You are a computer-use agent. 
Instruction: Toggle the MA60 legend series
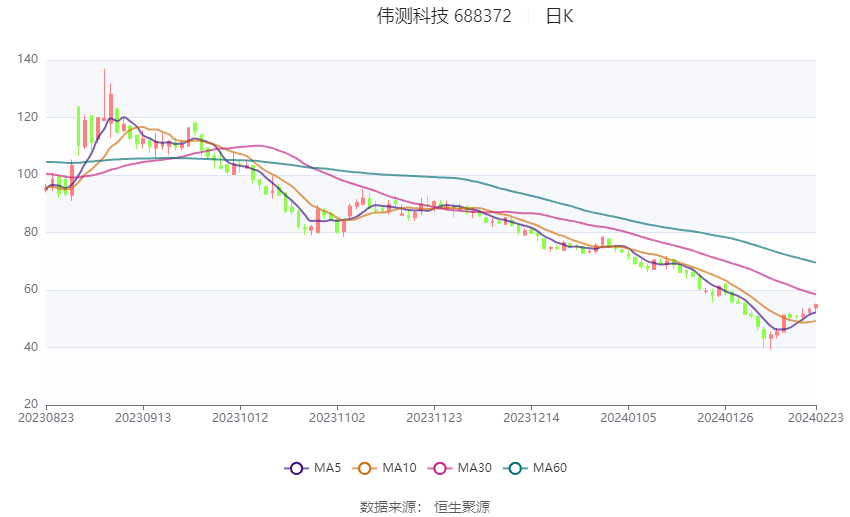tap(535, 468)
